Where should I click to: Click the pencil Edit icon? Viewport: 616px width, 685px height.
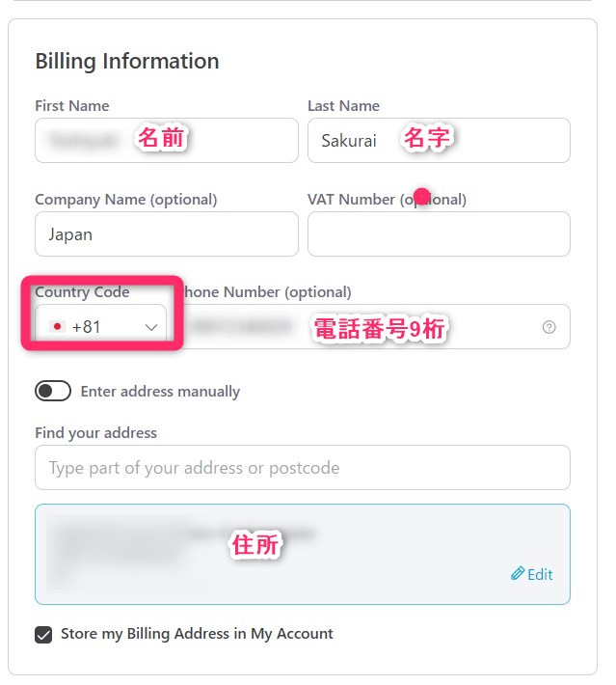coord(518,574)
